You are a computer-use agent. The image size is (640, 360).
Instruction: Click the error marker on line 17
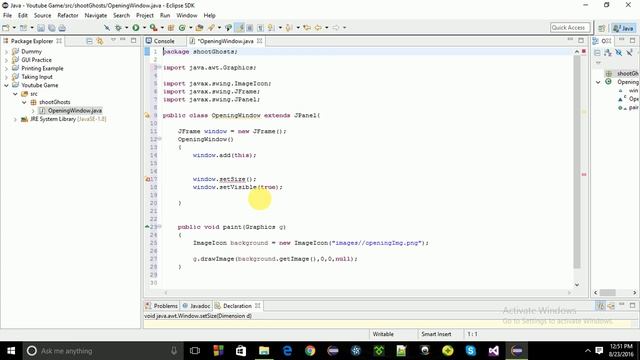(x=148, y=179)
